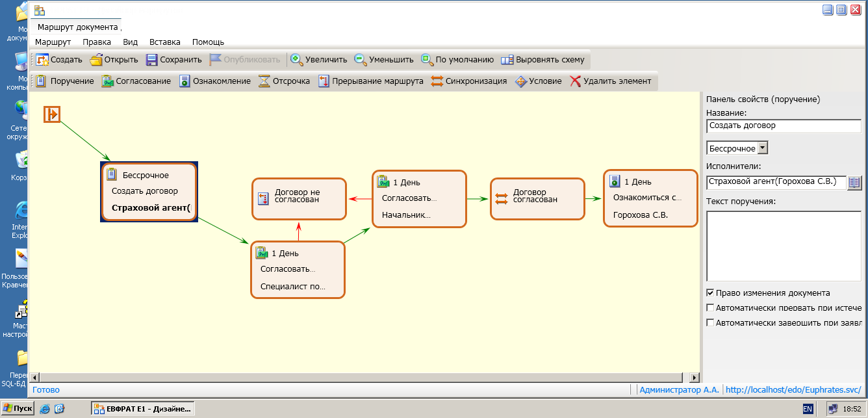Align the diagram with the Выровнять схему icon
This screenshot has height=418, width=868.
coord(507,60)
